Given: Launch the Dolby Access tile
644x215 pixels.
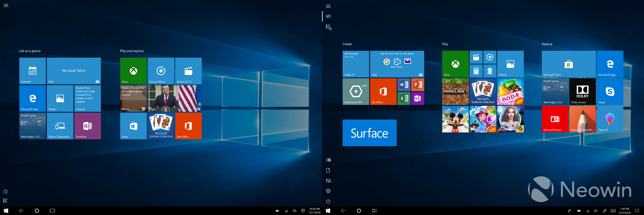Looking at the screenshot, I should point(582,91).
